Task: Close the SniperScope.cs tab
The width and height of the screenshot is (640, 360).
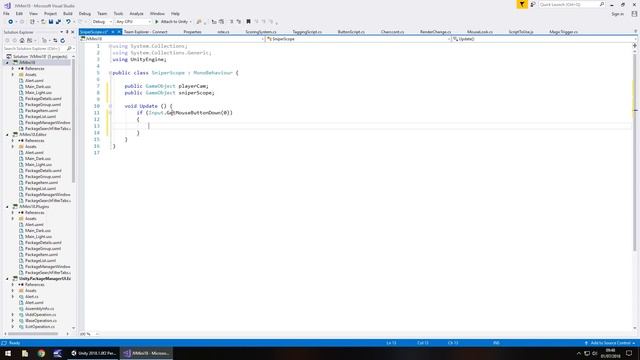Action: point(119,32)
